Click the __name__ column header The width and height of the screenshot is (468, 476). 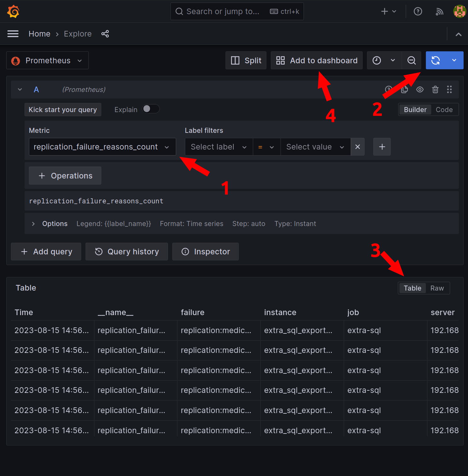coord(115,312)
